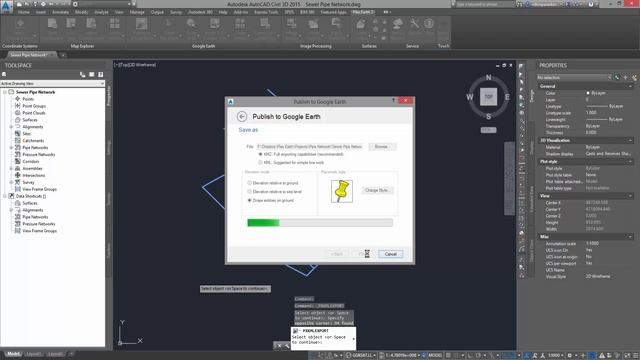Click the yellow pushpin placemark thumbnail
The width and height of the screenshot is (640, 360).
[342, 191]
